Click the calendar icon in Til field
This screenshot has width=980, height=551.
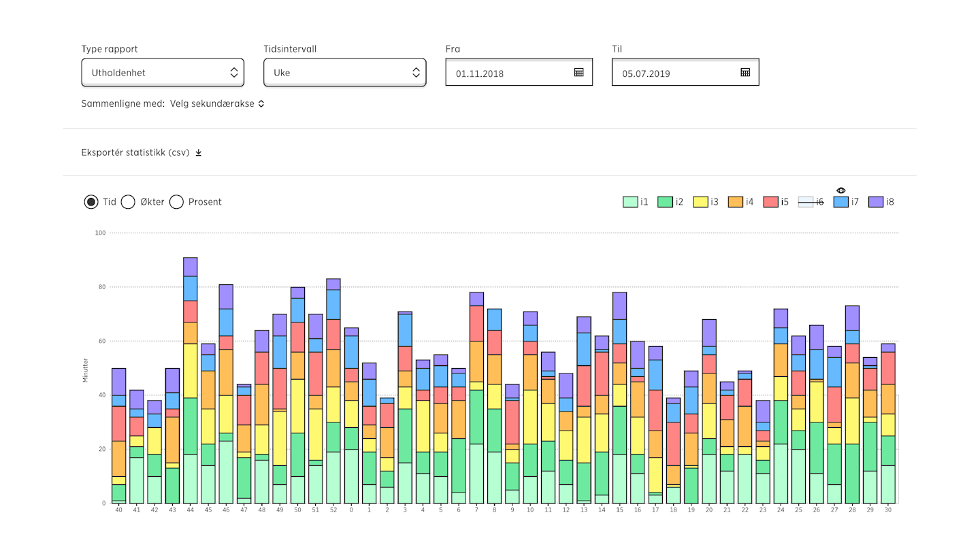745,72
